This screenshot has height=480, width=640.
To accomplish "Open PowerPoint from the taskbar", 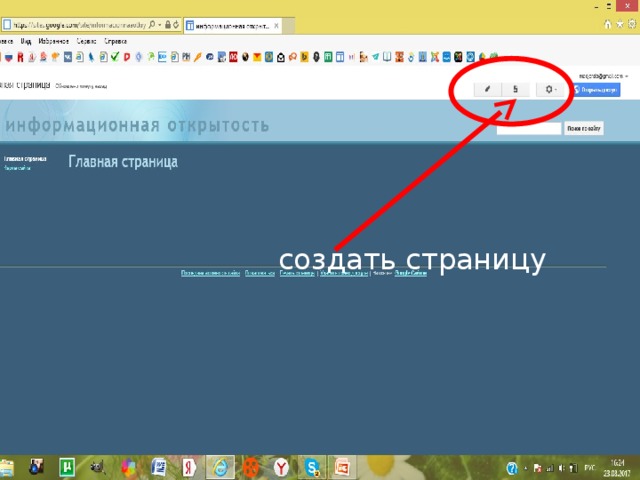I will [x=342, y=467].
